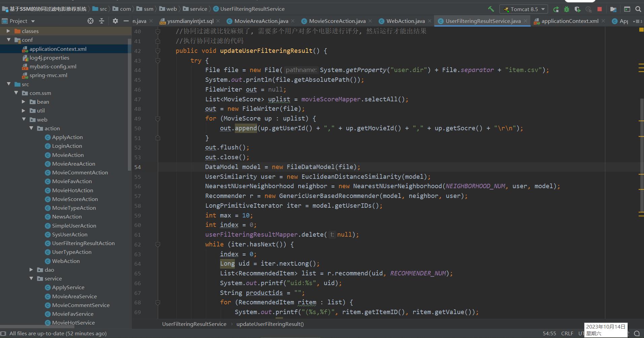Start debugging with the green bug icon
The height and width of the screenshot is (338, 644).
(x=567, y=9)
